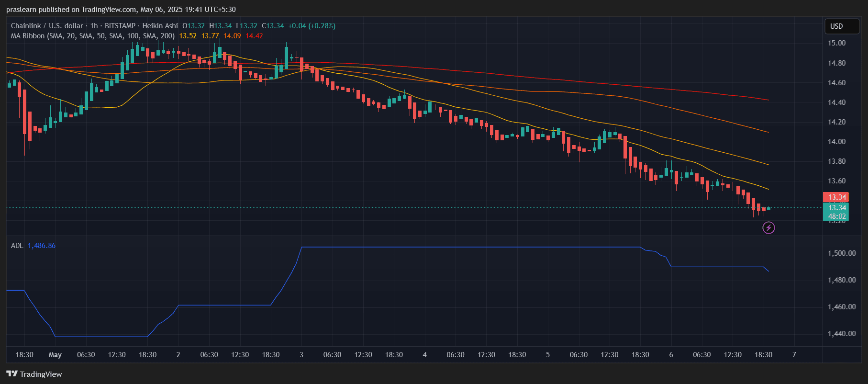The width and height of the screenshot is (868, 384).
Task: Click the purple lightning bolt icon
Action: click(x=768, y=228)
